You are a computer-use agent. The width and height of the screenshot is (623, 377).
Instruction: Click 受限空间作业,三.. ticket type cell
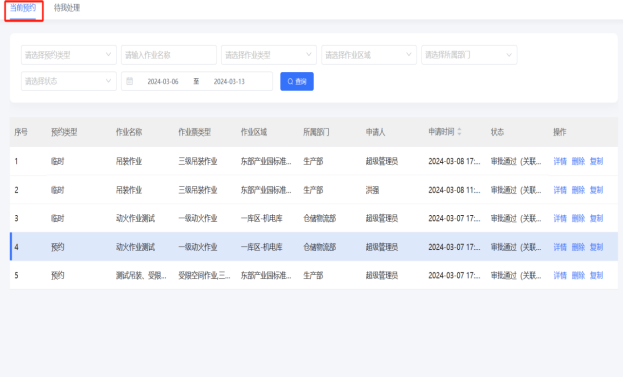pos(204,275)
